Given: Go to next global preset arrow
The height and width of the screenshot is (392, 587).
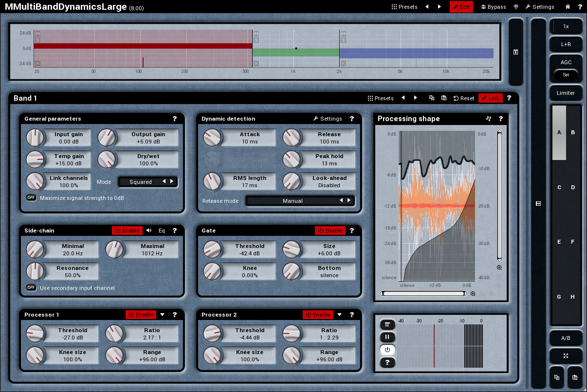Looking at the screenshot, I should pyautogui.click(x=440, y=7).
